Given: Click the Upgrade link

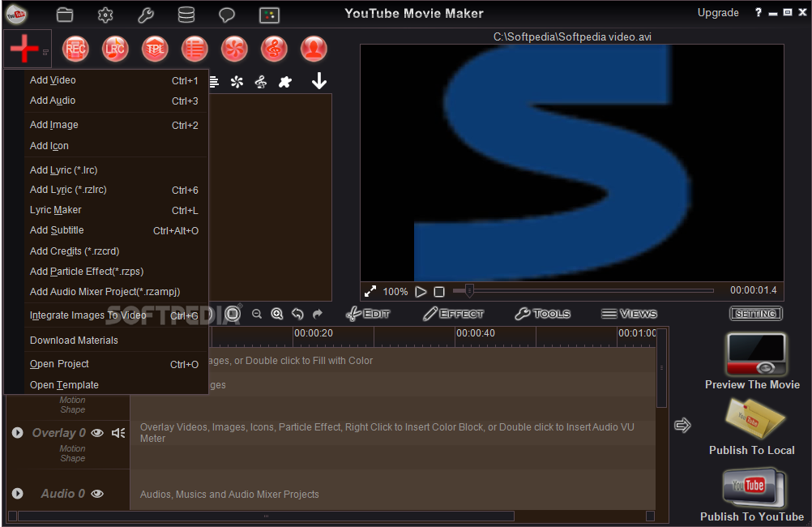Looking at the screenshot, I should click(x=718, y=13).
